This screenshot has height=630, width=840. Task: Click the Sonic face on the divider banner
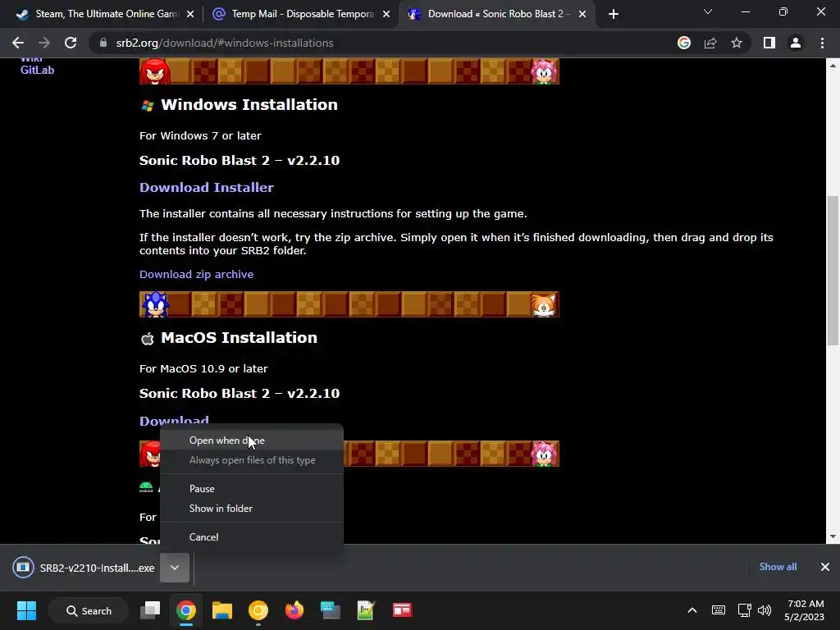point(155,304)
